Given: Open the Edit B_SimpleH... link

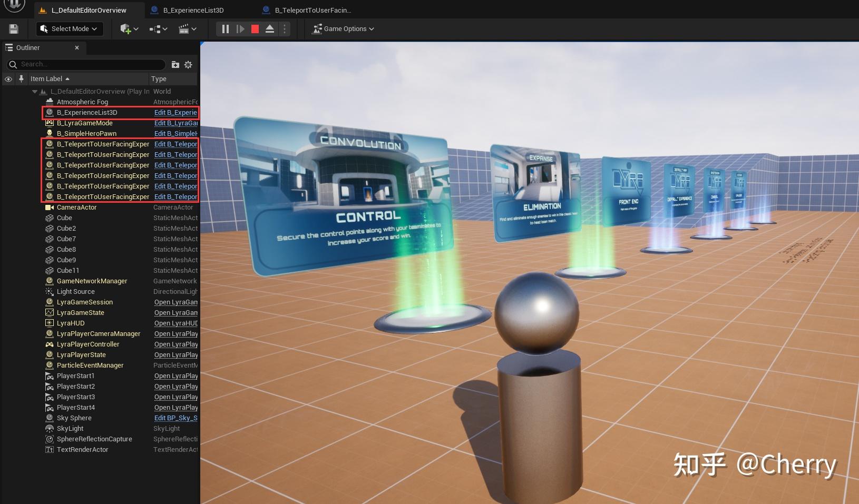Looking at the screenshot, I should pos(175,134).
